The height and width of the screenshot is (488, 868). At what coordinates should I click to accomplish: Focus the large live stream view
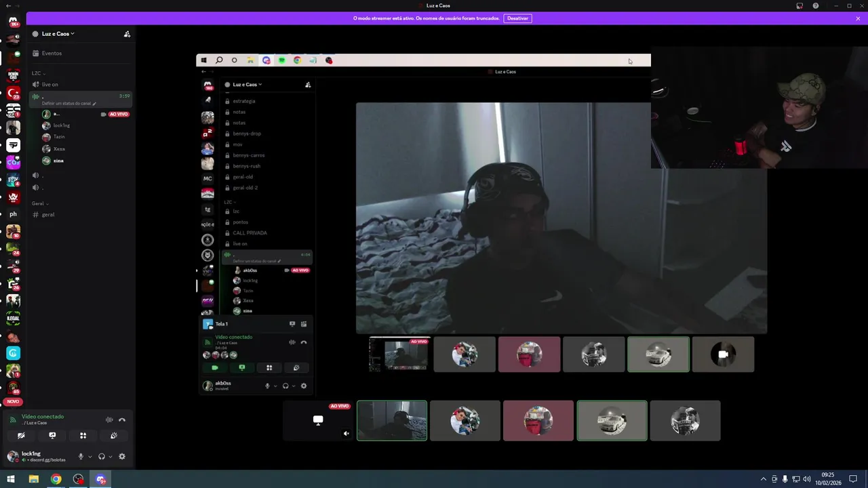pyautogui.click(x=502, y=224)
